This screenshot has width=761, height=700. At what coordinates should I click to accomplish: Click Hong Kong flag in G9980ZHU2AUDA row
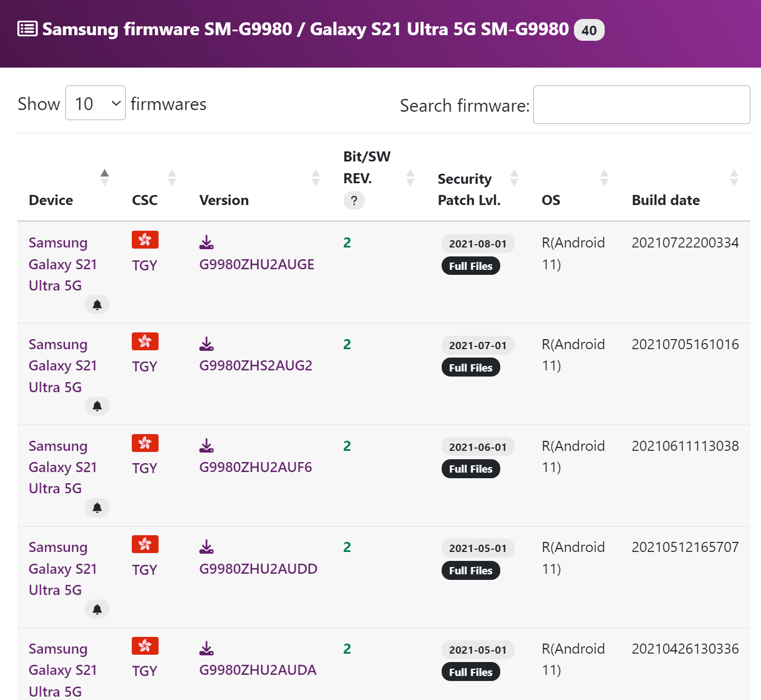(145, 646)
